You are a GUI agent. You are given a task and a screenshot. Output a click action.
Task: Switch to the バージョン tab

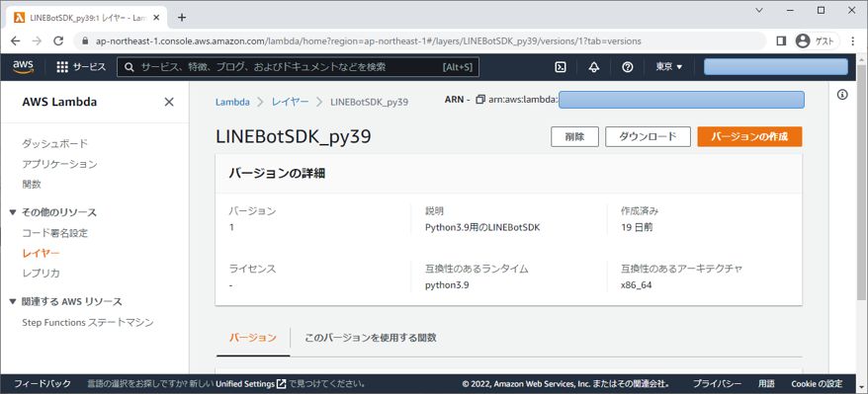tap(253, 338)
